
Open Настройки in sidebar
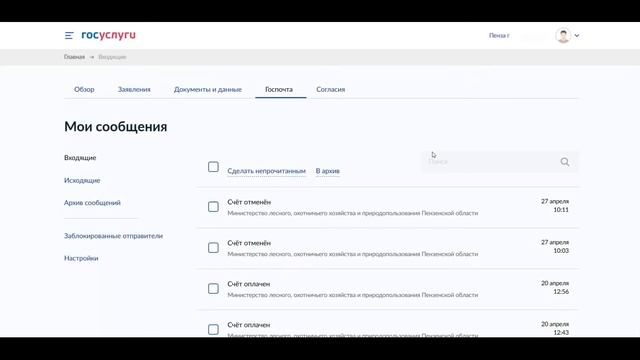81,258
